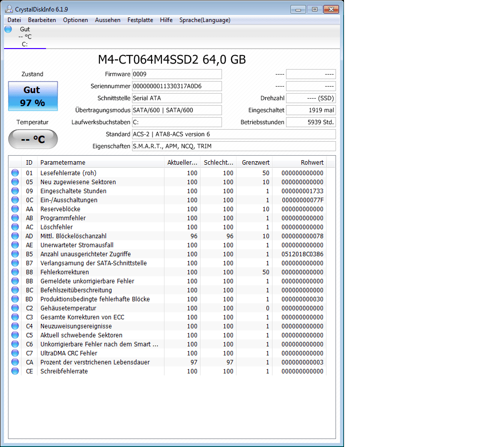Click status orb for Eingeschaltete Stunden row
The width and height of the screenshot is (504, 447).
tap(15, 191)
